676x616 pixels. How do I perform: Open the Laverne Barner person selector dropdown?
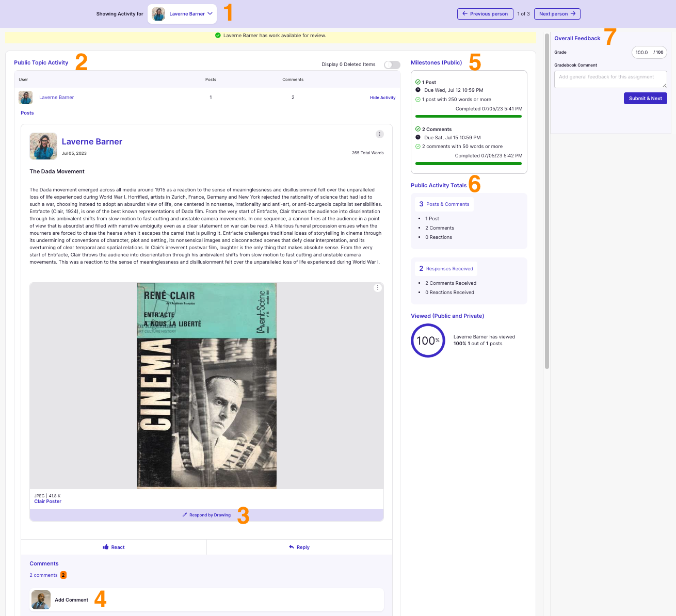tap(182, 14)
